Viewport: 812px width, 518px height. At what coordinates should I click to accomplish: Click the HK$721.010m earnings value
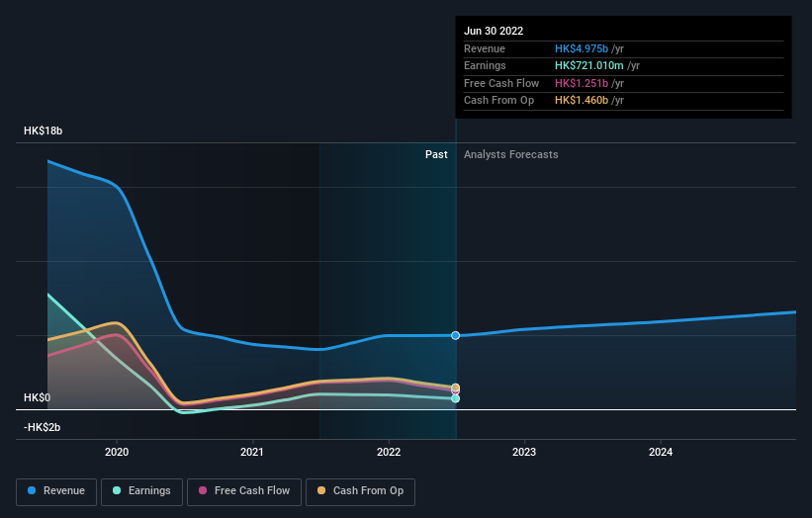point(589,65)
